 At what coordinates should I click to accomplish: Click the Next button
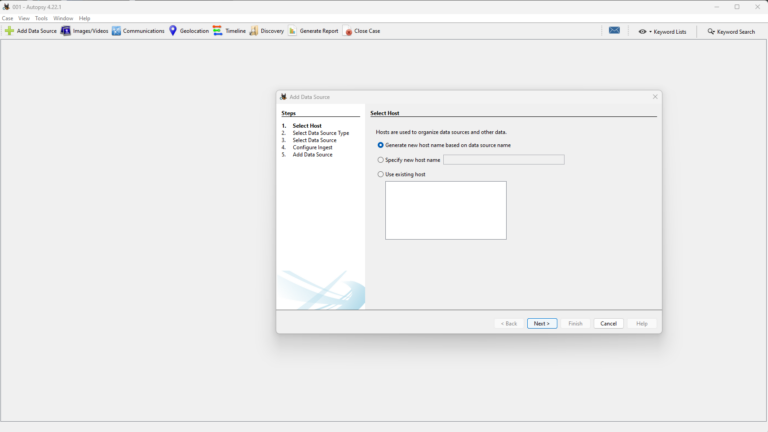point(541,323)
